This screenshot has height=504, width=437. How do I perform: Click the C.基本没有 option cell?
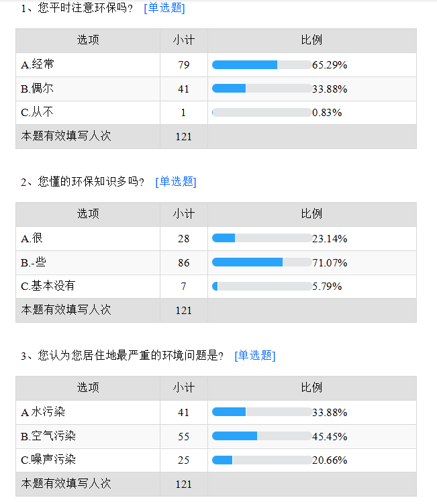coord(88,286)
